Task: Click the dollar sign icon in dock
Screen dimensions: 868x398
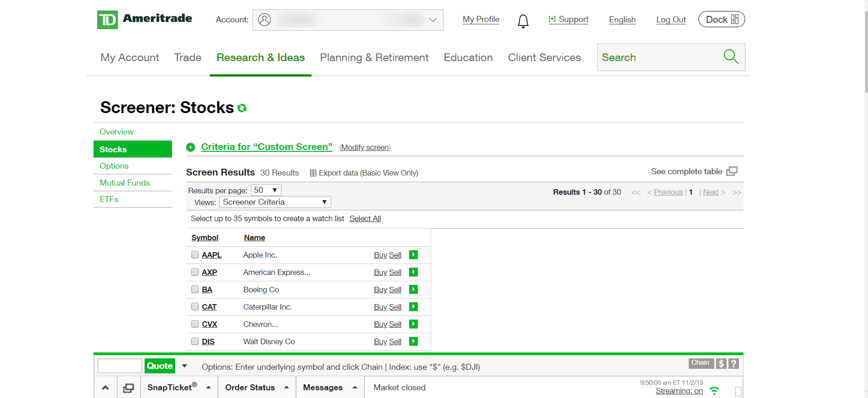Action: tap(721, 363)
